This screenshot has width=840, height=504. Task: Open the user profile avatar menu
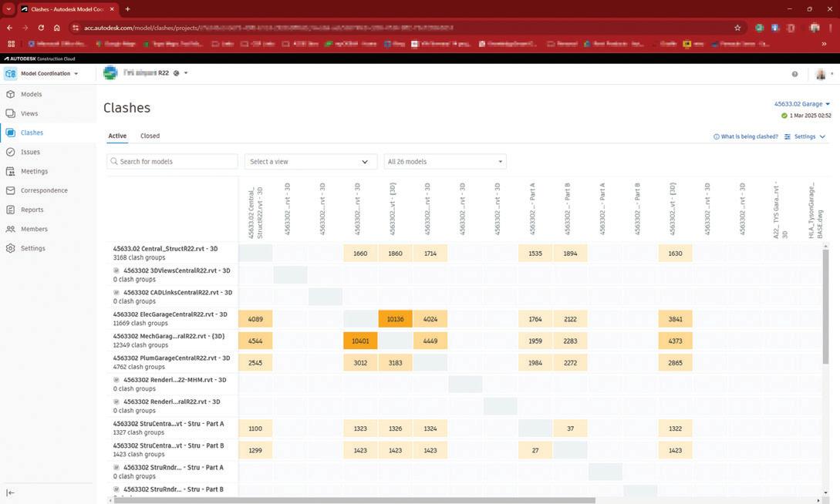tap(821, 74)
